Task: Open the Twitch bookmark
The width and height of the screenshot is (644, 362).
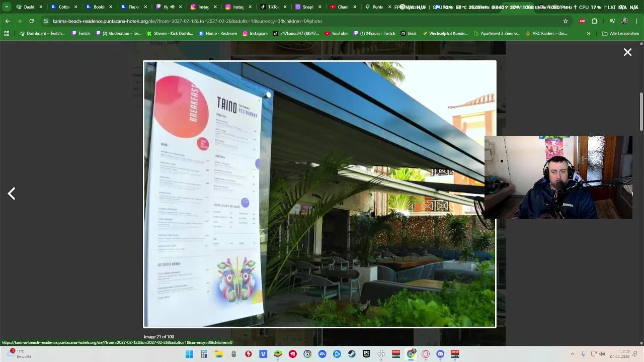Action: [80, 33]
